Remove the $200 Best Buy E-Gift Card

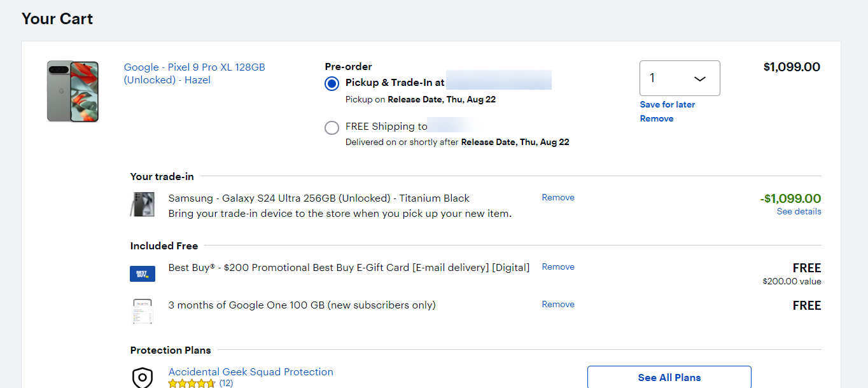[558, 267]
